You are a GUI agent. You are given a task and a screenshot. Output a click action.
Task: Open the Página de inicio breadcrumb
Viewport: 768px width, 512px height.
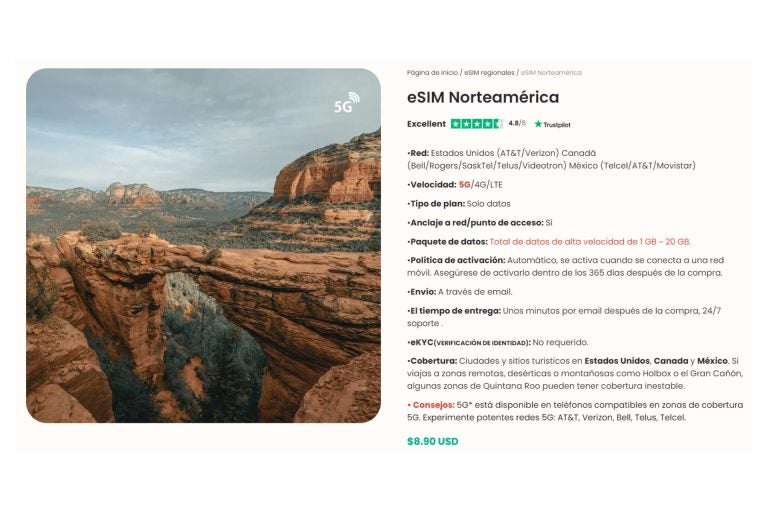point(432,73)
